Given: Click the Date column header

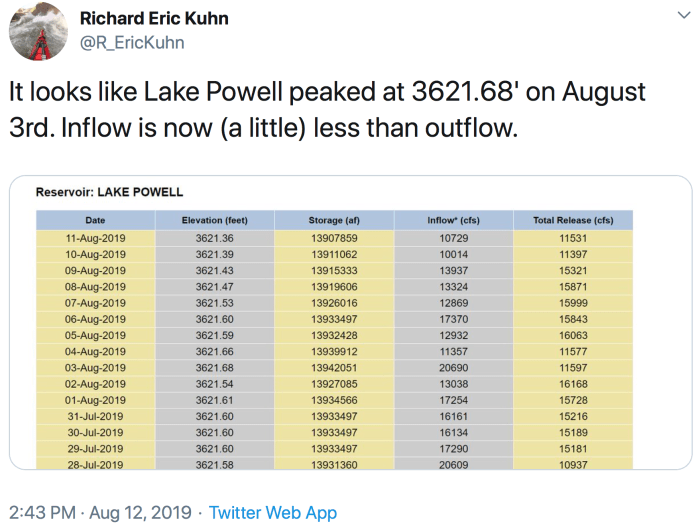Looking at the screenshot, I should (x=95, y=220).
